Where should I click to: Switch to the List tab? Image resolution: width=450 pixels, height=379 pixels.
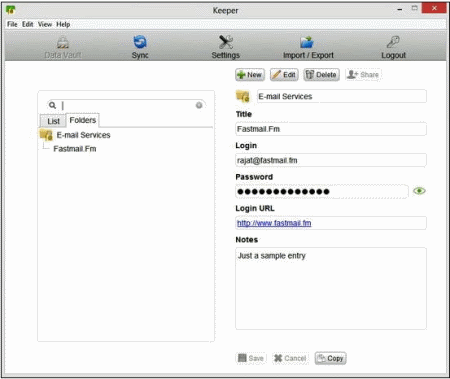pos(53,121)
